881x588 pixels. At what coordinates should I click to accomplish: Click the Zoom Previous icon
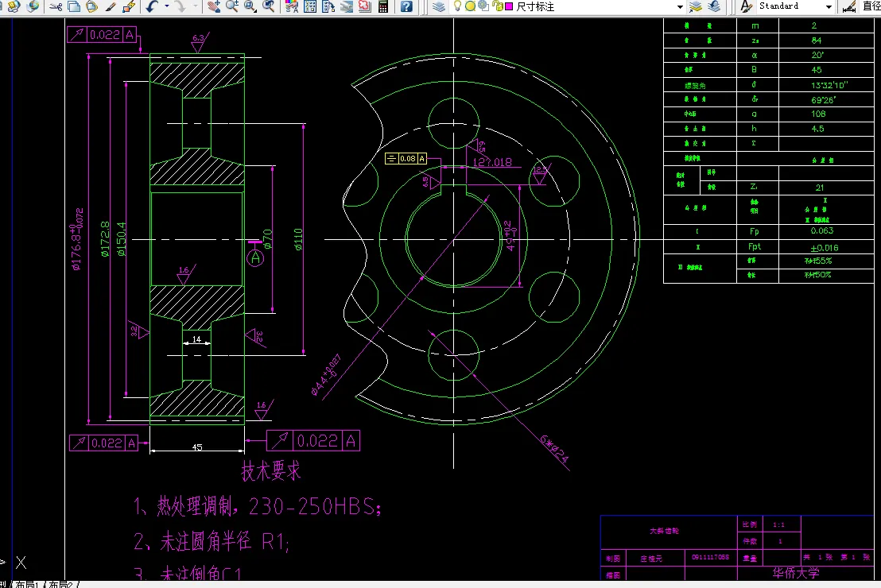pos(269,6)
